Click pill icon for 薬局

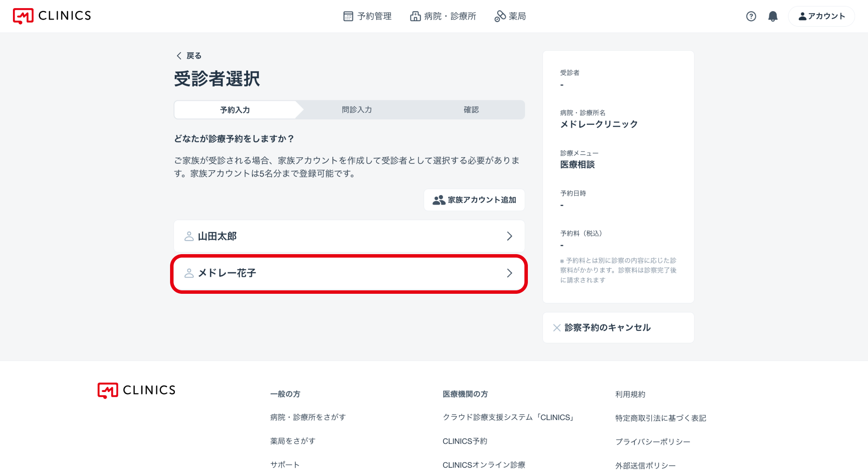point(500,16)
